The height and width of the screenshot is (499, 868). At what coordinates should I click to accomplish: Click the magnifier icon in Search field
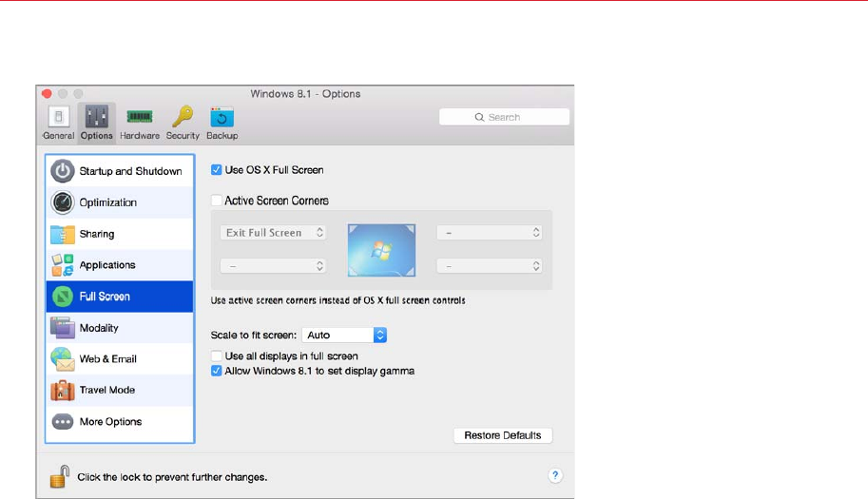click(x=479, y=117)
